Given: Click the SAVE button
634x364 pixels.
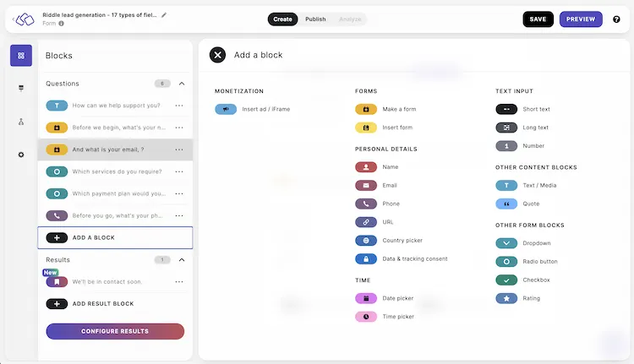Looking at the screenshot, I should coord(538,19).
